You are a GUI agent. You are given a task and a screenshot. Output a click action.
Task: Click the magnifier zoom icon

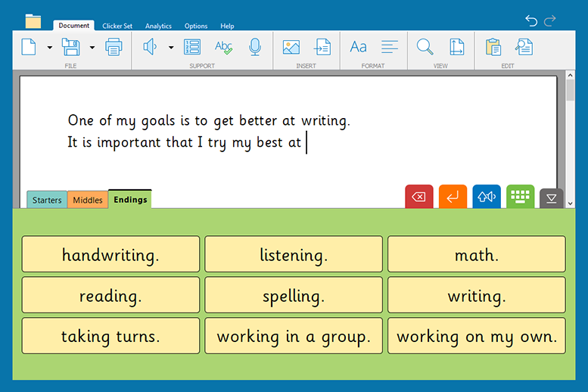[425, 48]
